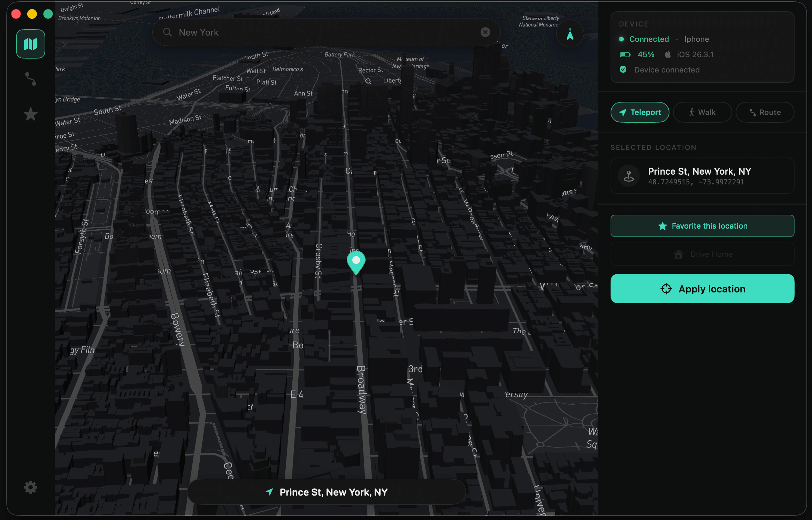This screenshot has width=812, height=520.
Task: Open the Map view in sidebar
Action: pyautogui.click(x=31, y=44)
